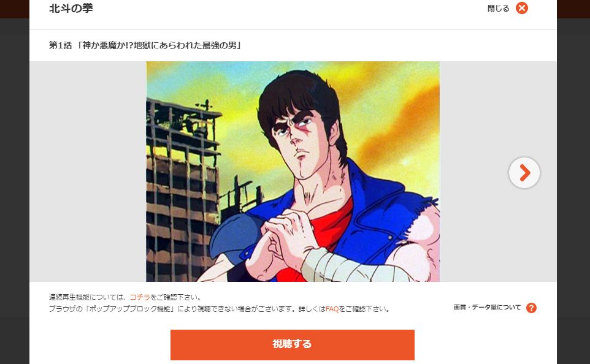Click the 第1話 episode title text
590x364 pixels.
pos(146,45)
